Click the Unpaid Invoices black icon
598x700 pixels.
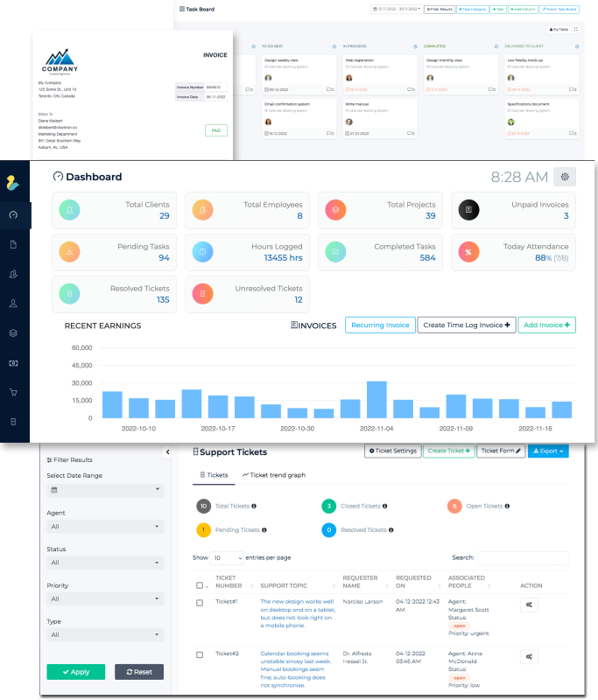[x=469, y=210]
